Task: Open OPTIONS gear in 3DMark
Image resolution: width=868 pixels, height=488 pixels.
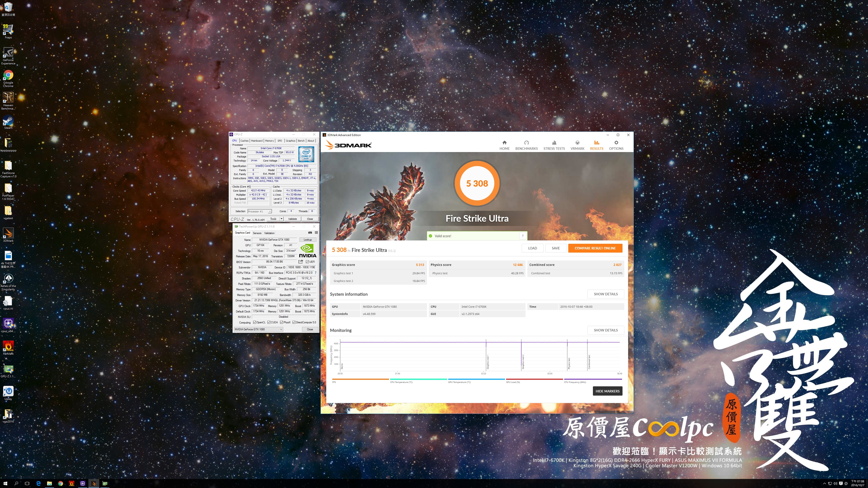Action: 616,145
